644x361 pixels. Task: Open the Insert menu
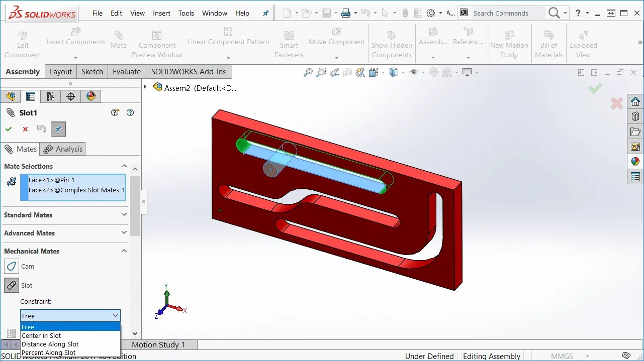coord(161,13)
